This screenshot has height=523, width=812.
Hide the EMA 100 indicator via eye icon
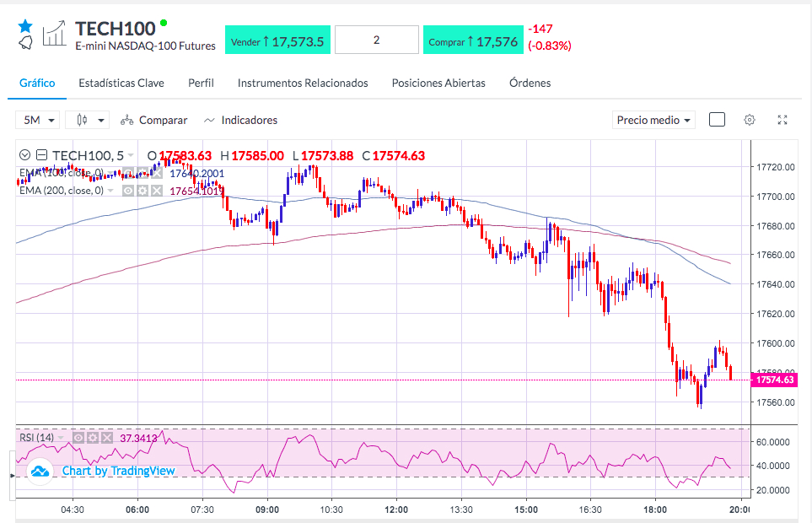click(128, 174)
